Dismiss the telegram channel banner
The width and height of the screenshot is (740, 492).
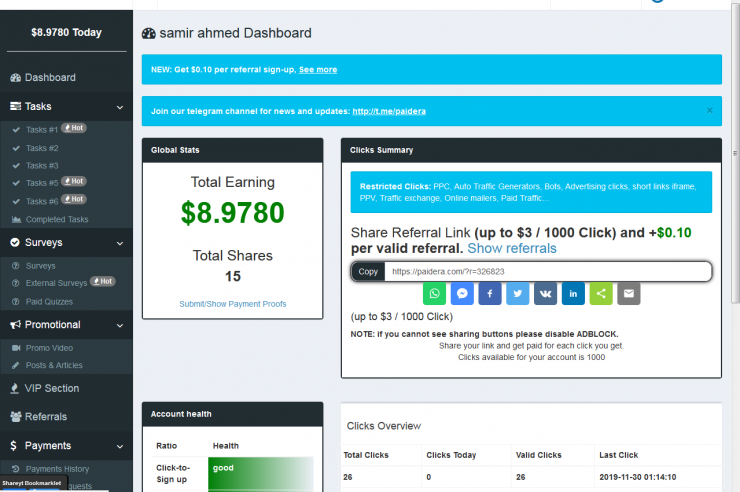point(710,110)
